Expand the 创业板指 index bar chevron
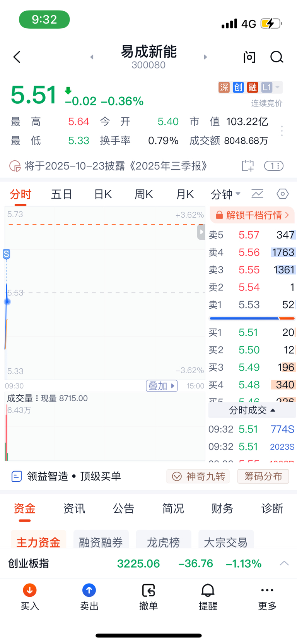 (284, 563)
